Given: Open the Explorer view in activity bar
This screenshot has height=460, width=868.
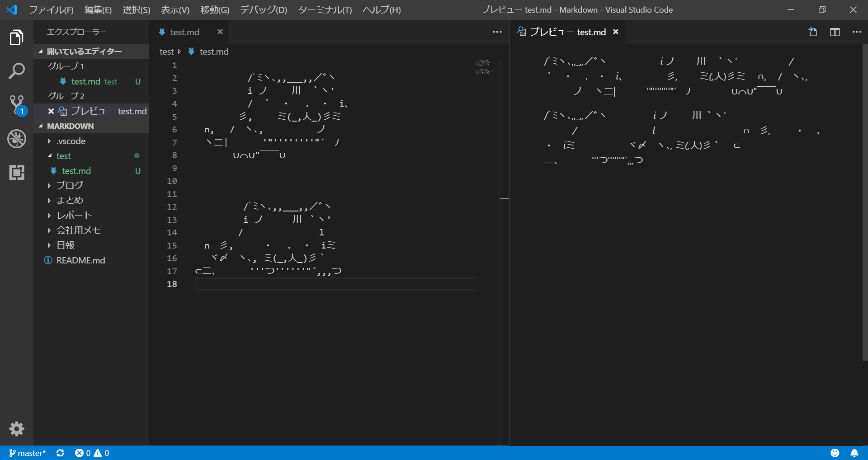Looking at the screenshot, I should click(17, 38).
